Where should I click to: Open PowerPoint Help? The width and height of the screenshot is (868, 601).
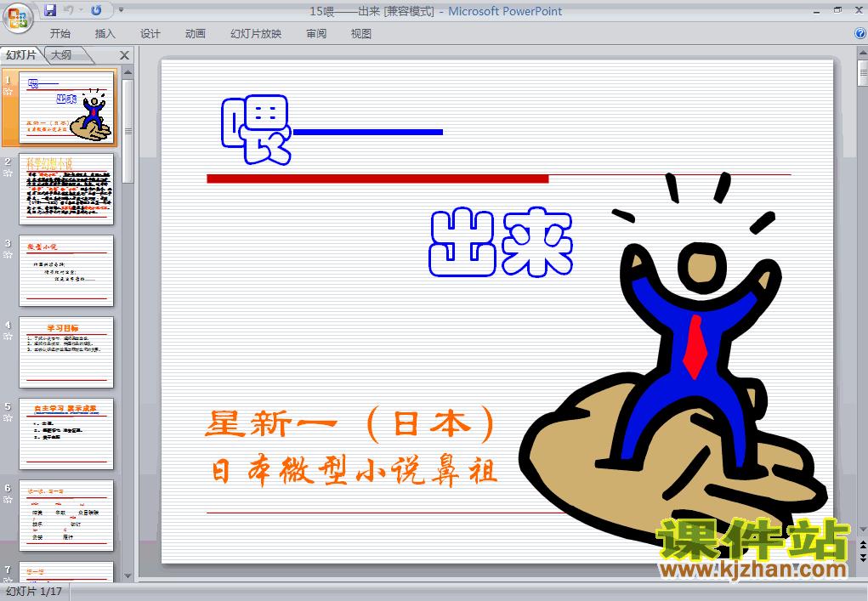[x=860, y=34]
